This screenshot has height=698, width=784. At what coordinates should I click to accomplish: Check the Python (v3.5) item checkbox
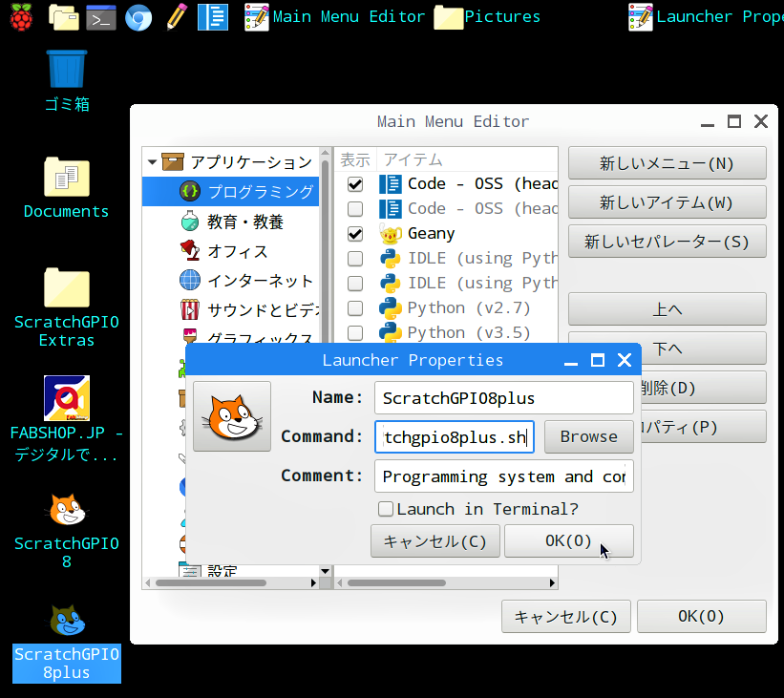(355, 332)
